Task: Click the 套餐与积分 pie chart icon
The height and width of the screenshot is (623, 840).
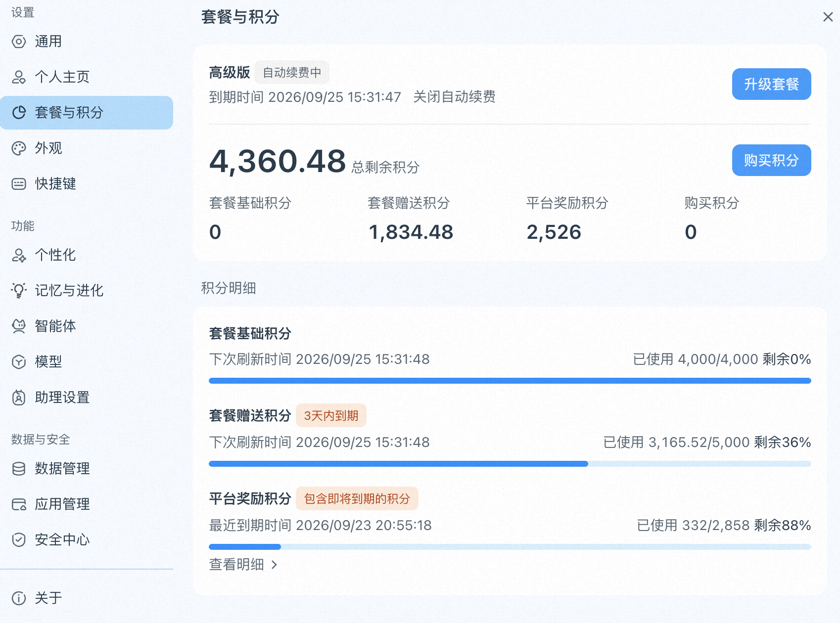Action: 19,113
